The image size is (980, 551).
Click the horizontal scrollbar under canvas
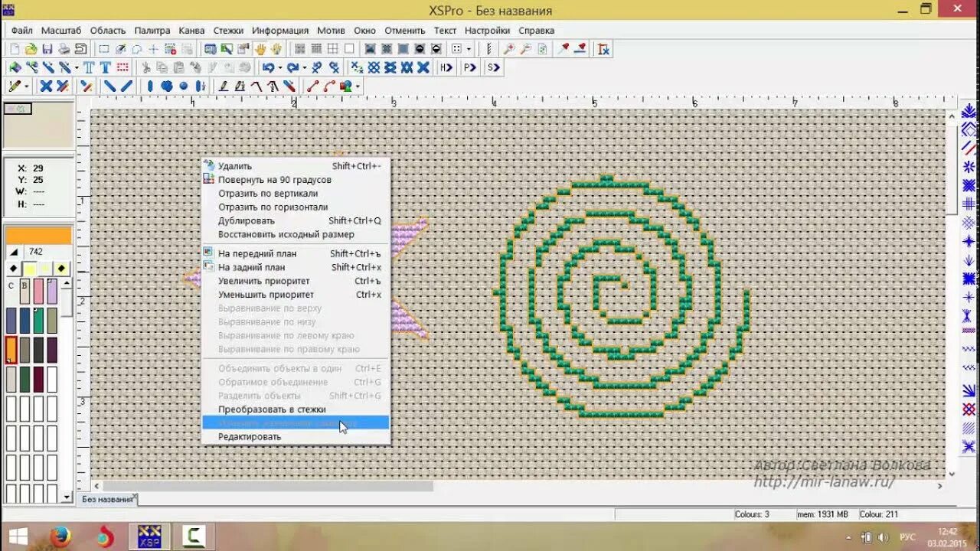coord(268,486)
